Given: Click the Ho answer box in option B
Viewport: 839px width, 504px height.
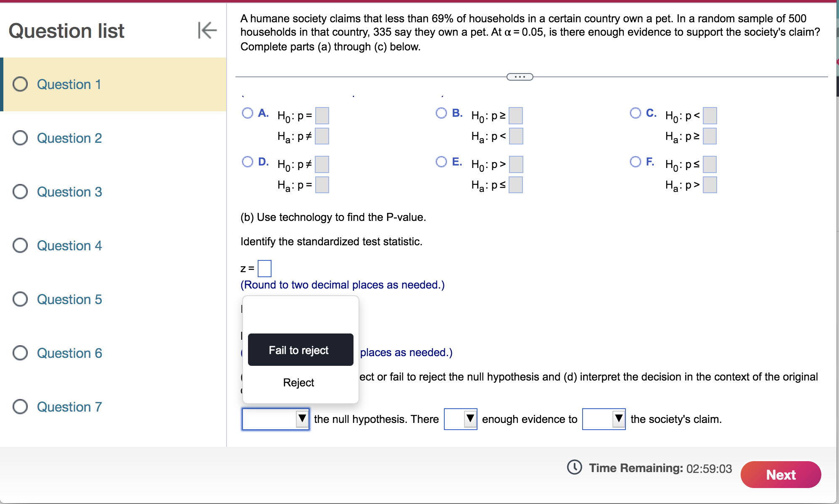Looking at the screenshot, I should (x=515, y=115).
